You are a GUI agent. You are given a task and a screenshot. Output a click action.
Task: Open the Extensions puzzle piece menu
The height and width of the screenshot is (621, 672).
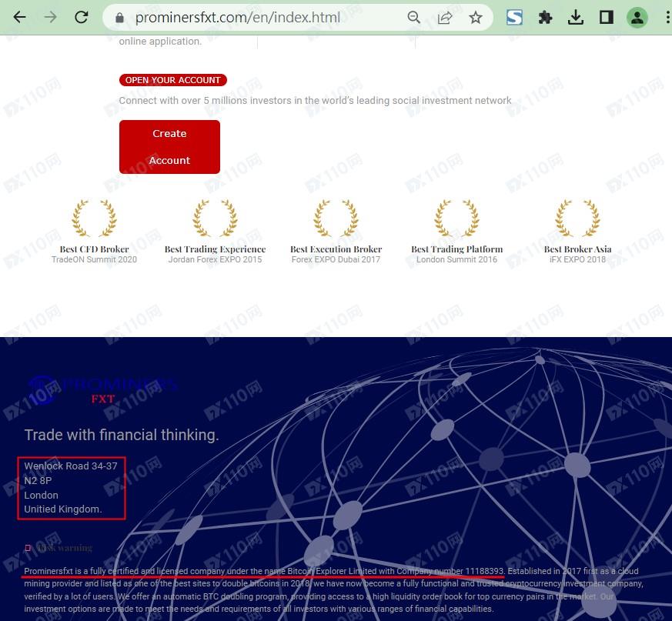click(x=545, y=18)
